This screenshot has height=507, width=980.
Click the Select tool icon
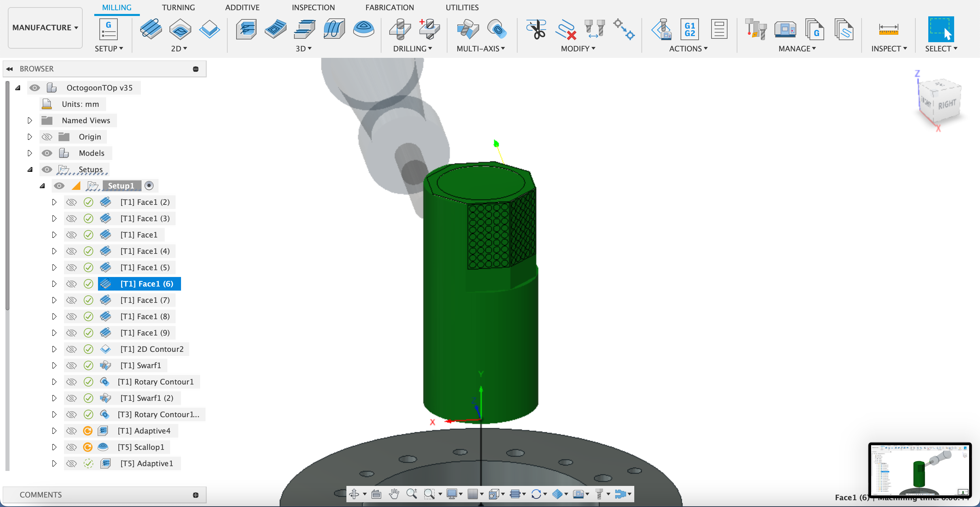click(x=941, y=29)
